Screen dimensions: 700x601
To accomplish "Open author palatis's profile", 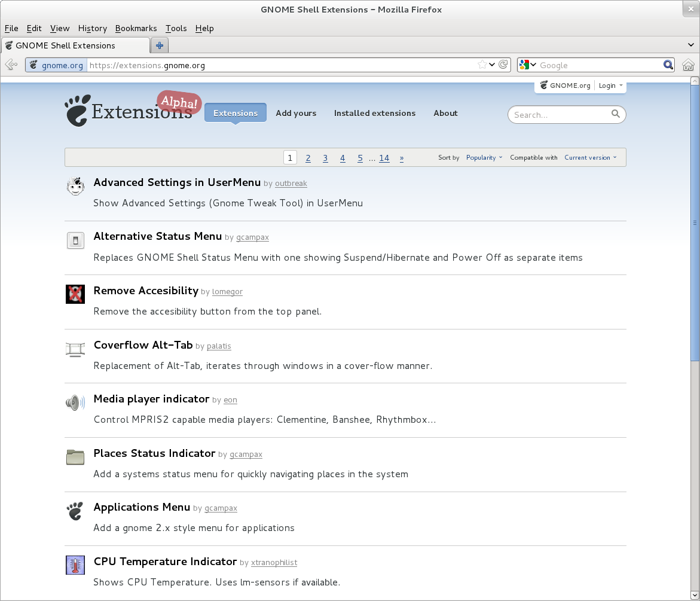I will tap(219, 346).
